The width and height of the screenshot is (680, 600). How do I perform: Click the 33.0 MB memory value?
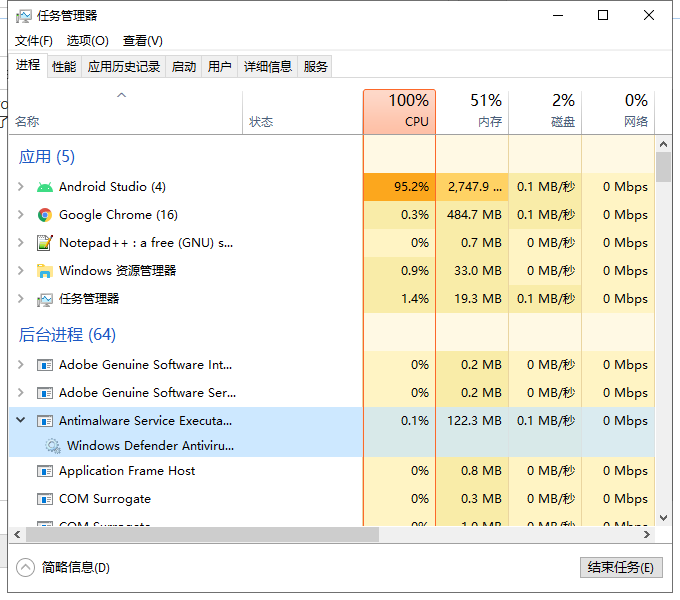click(477, 271)
